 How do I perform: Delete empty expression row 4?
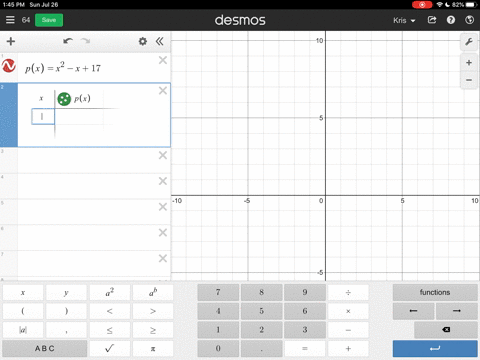click(x=163, y=181)
